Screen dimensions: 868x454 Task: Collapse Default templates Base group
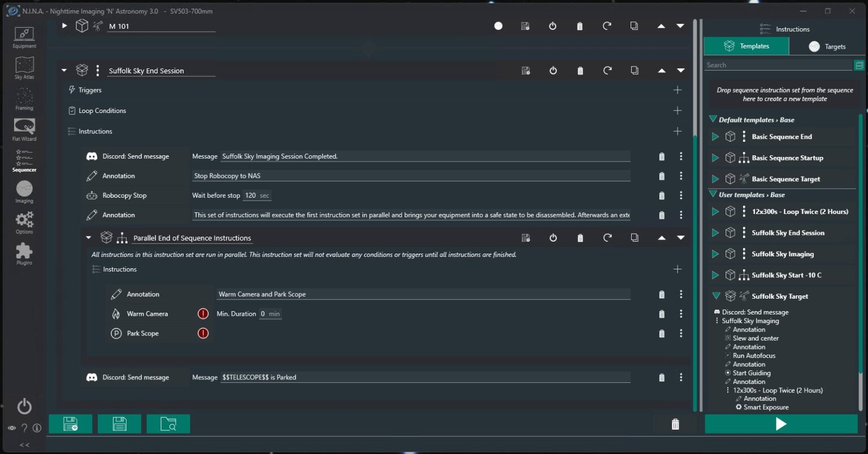click(x=713, y=120)
